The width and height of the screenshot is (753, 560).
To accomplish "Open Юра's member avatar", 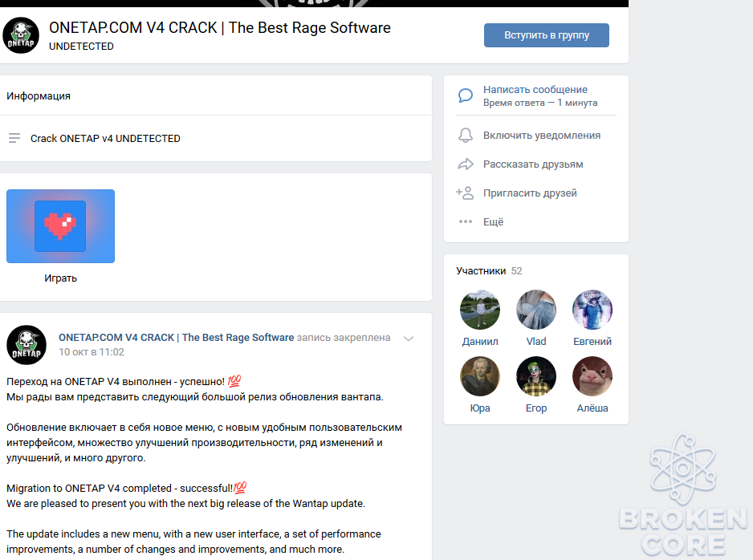I will pos(480,376).
